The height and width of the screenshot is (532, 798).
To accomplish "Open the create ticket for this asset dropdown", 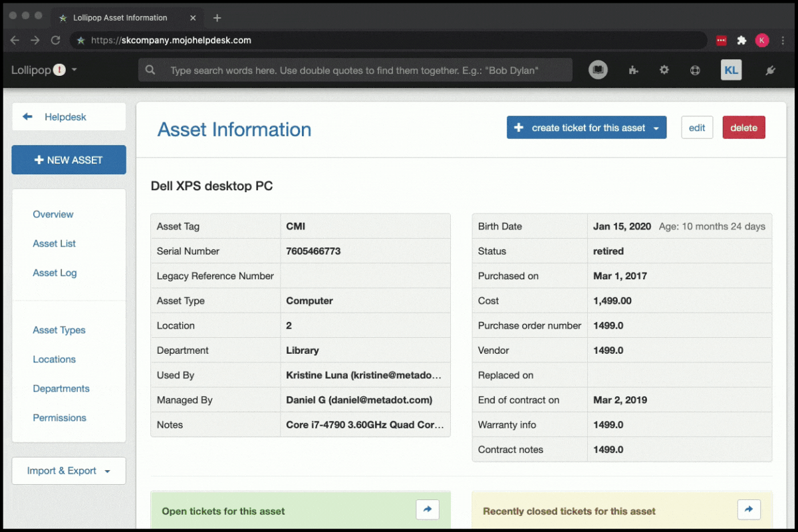I will 656,128.
